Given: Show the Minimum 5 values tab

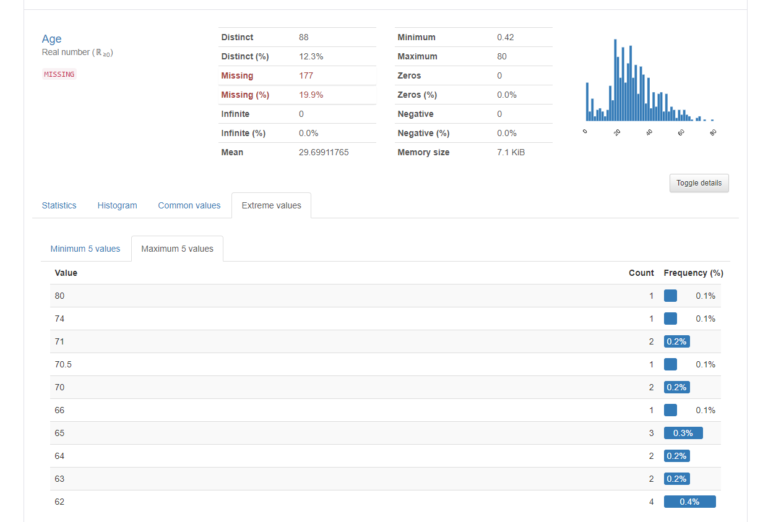Looking at the screenshot, I should (x=85, y=249).
